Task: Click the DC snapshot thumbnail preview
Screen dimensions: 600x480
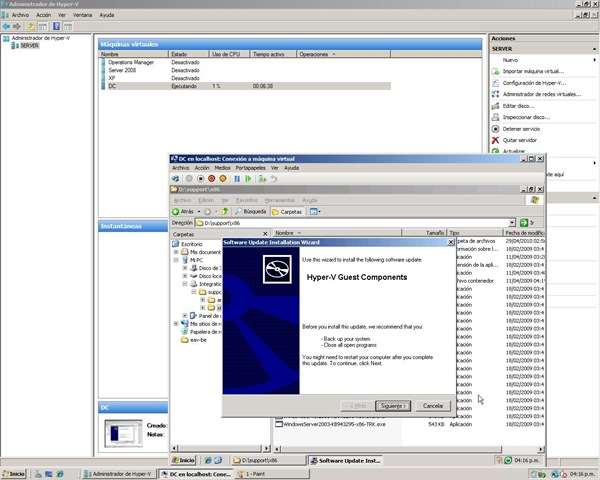Action: [x=123, y=433]
